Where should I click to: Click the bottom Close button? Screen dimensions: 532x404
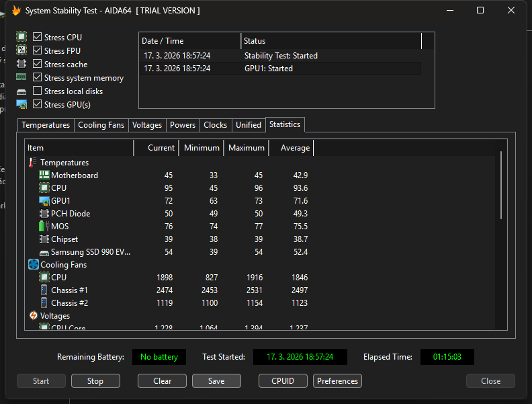(490, 381)
